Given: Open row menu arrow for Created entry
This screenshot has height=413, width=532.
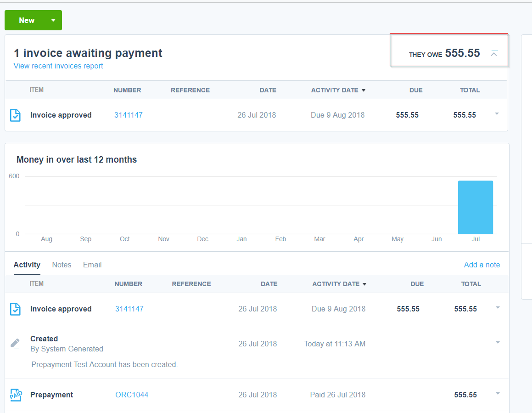Looking at the screenshot, I should pos(498,342).
